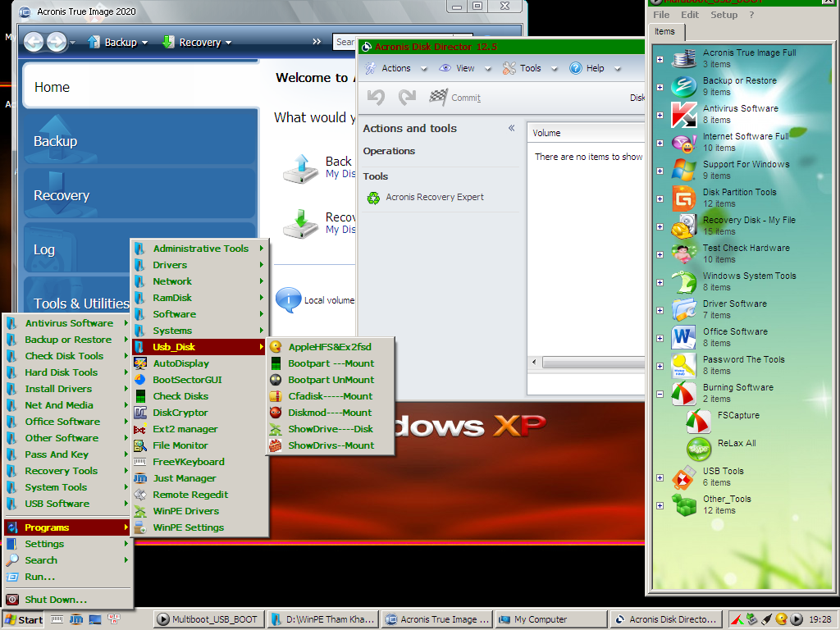
Task: Click the Password The Tools key icon
Action: 684,365
